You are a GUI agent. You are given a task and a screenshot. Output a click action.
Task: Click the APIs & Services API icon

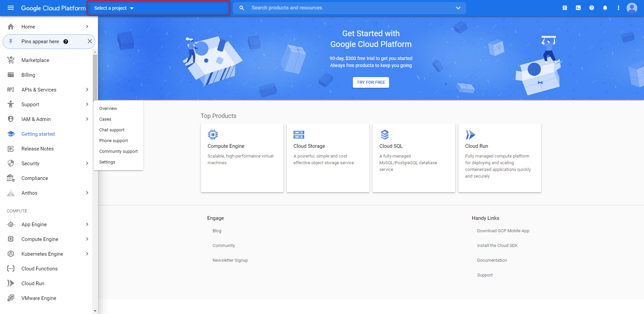click(11, 89)
